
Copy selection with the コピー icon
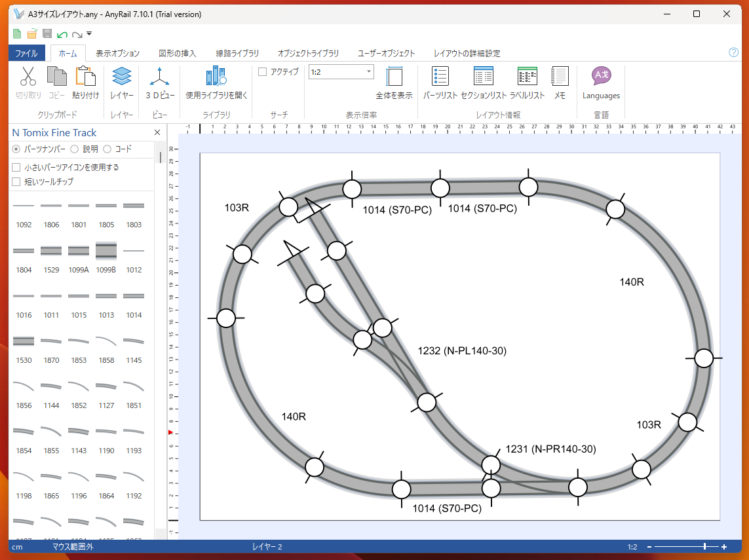pos(57,83)
